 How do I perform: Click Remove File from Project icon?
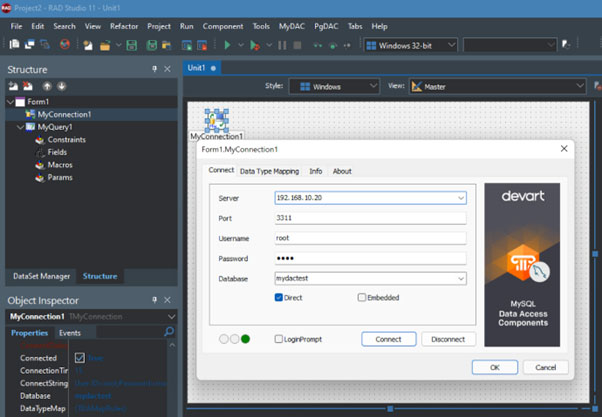(x=202, y=45)
